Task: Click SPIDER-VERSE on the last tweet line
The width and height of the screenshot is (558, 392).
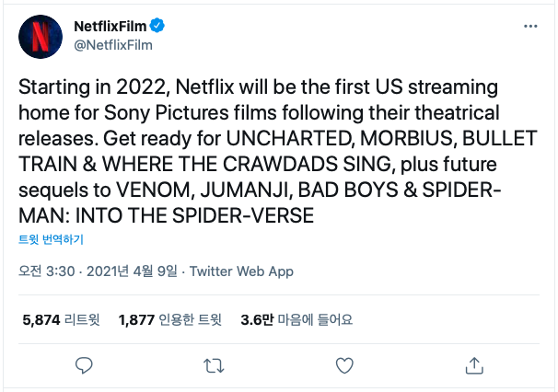Action: pos(243,215)
